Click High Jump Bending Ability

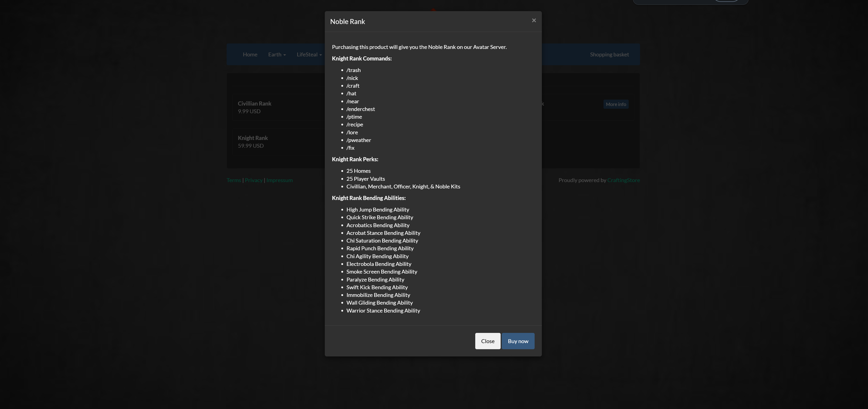tap(378, 210)
